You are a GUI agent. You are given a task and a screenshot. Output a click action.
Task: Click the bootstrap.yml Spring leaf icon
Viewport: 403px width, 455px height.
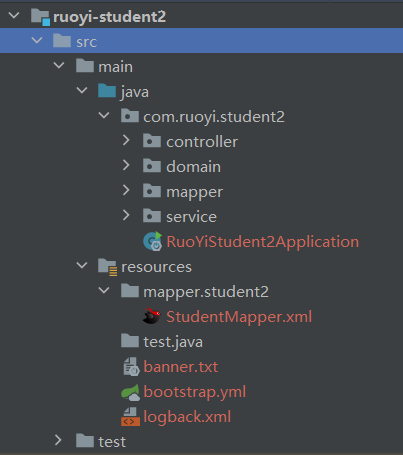click(x=130, y=392)
